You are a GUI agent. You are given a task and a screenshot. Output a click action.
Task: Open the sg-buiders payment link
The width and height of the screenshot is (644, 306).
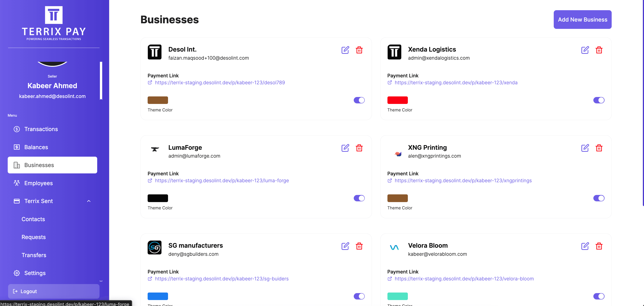[222, 279]
